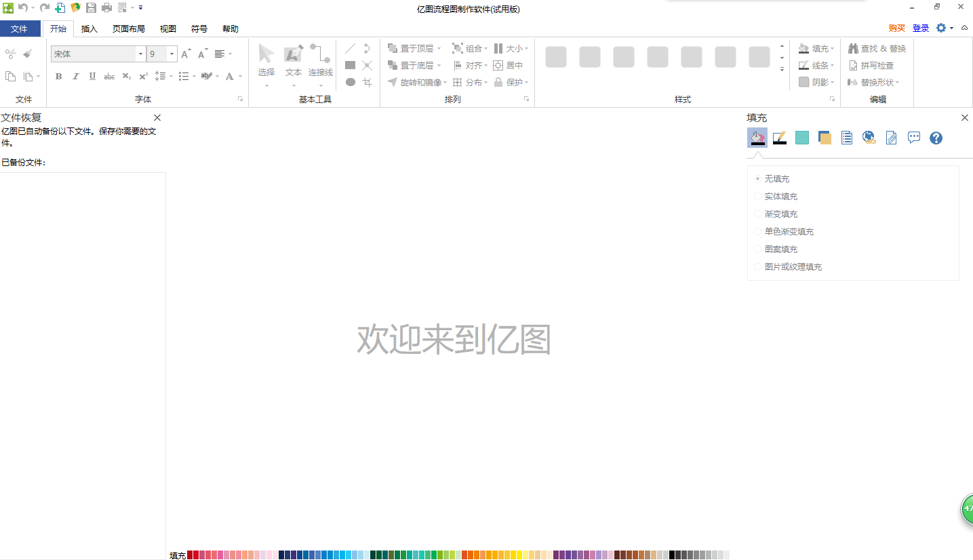Screen dimensions: 973x560
Task: Click the 查找 & 替换 icon
Action: click(877, 48)
